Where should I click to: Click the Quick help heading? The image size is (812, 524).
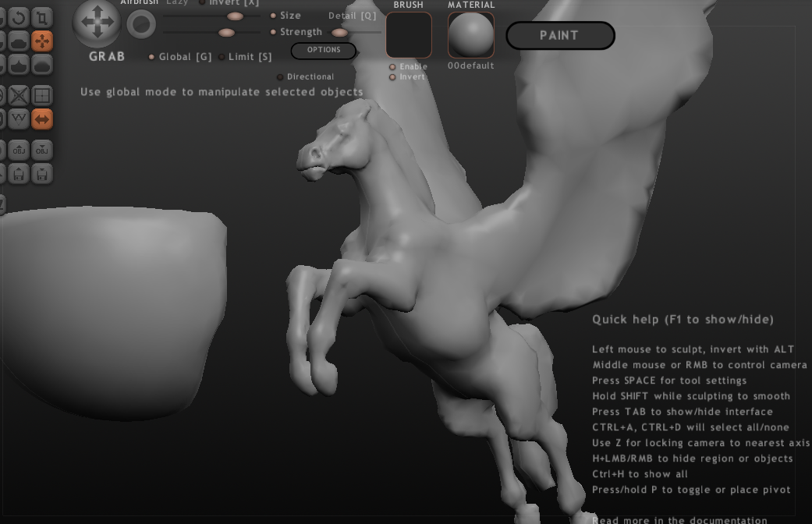tap(683, 320)
